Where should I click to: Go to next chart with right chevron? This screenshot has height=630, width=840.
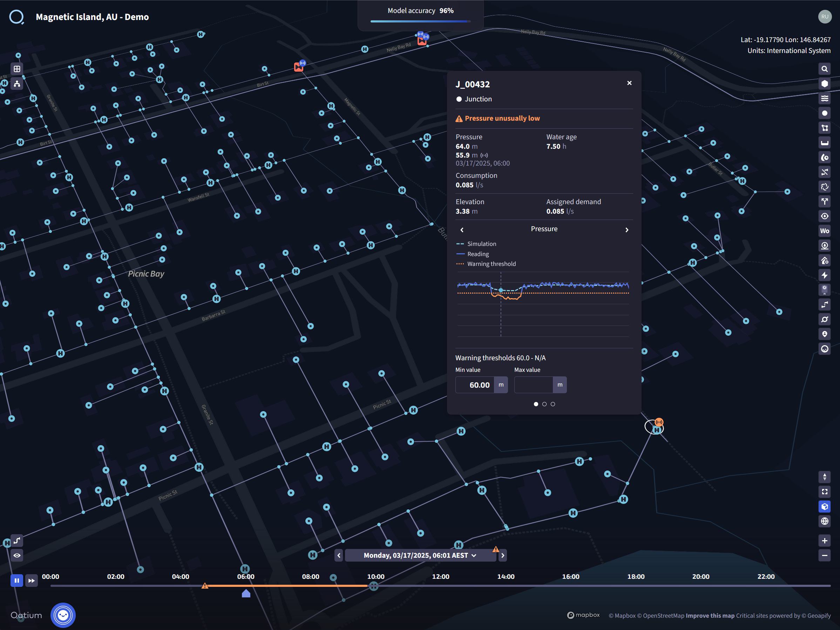click(x=626, y=230)
